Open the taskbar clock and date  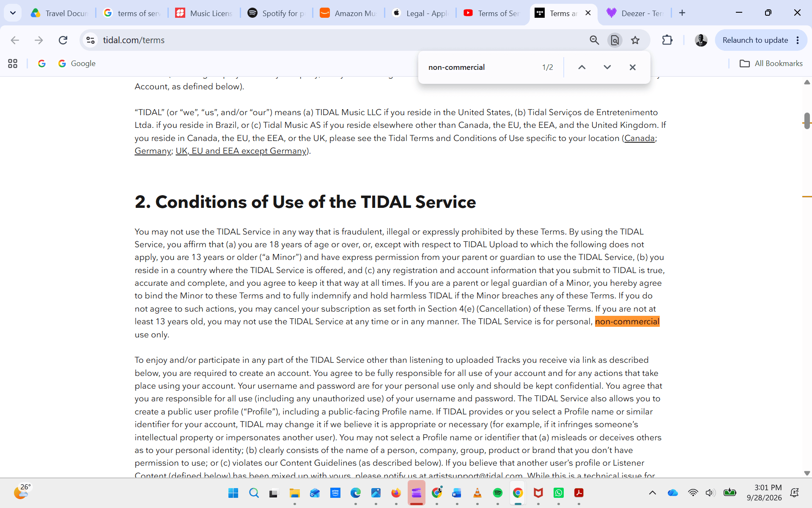click(764, 493)
